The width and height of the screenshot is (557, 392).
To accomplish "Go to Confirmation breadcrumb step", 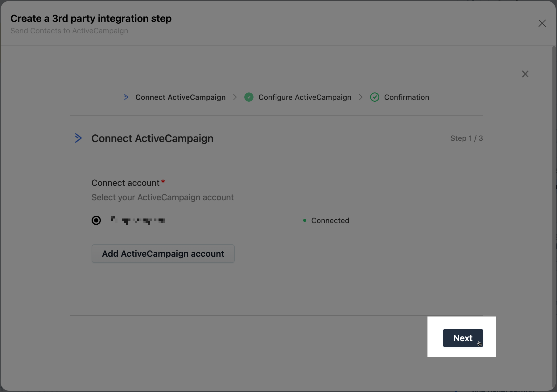I will tap(406, 97).
